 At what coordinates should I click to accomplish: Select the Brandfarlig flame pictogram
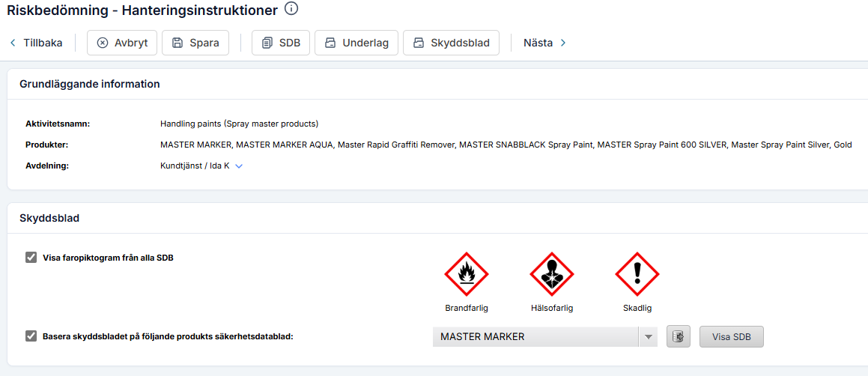tap(466, 273)
